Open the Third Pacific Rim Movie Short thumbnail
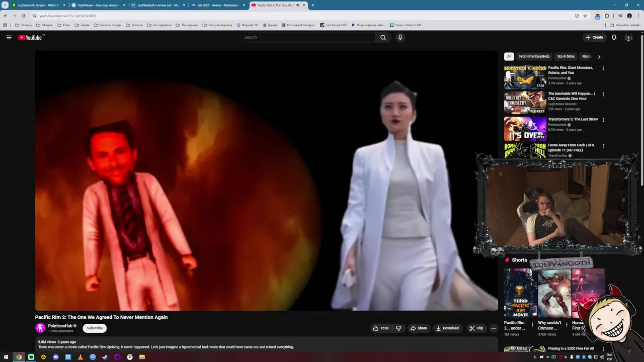 click(520, 293)
